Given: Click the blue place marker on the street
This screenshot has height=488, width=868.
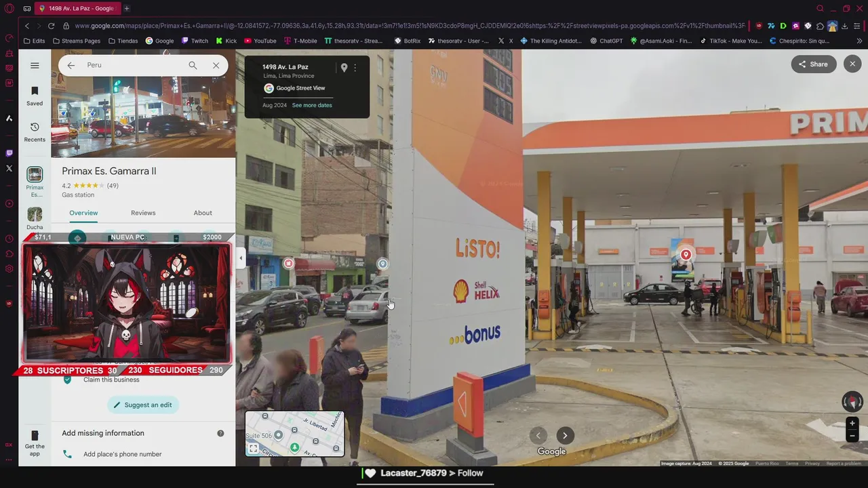Looking at the screenshot, I should [x=382, y=264].
